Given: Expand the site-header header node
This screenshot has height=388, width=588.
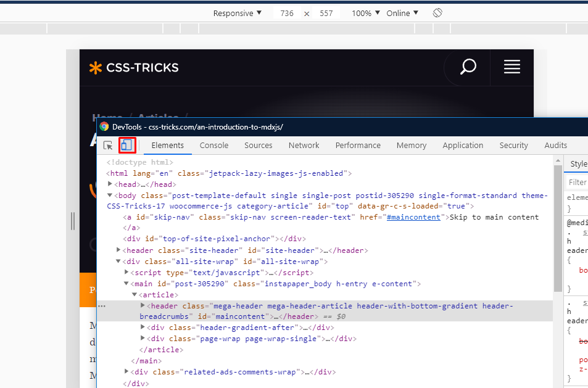Looking at the screenshot, I should 118,250.
